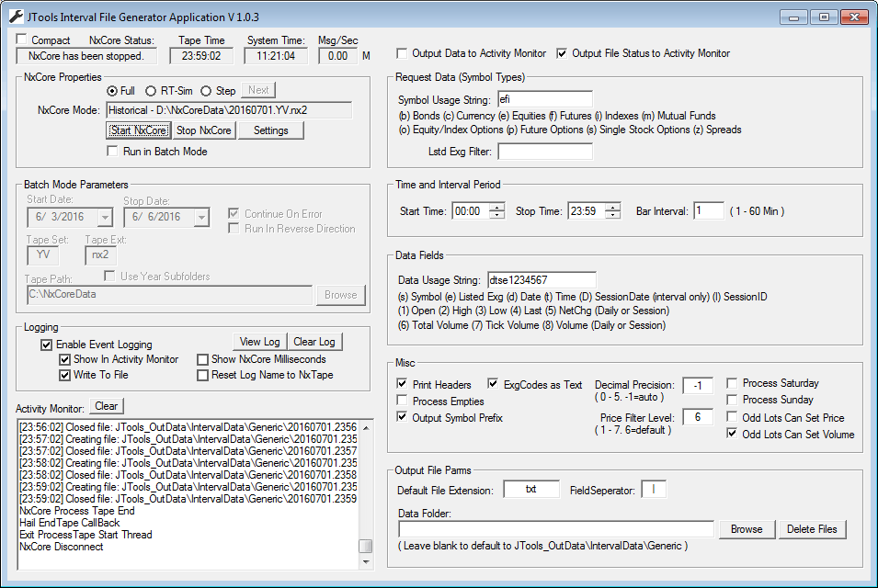
Task: Toggle Enable Event Logging checkbox
Action: click(47, 345)
